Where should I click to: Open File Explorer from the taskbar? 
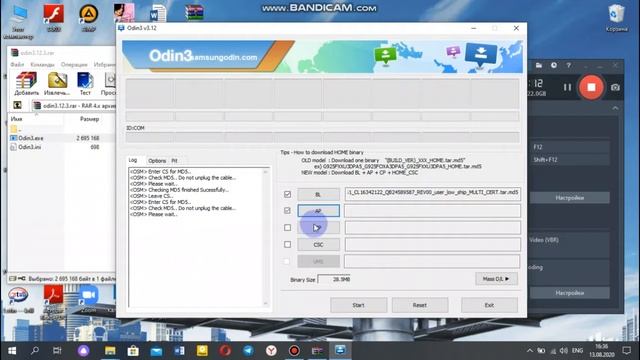pyautogui.click(x=110, y=351)
